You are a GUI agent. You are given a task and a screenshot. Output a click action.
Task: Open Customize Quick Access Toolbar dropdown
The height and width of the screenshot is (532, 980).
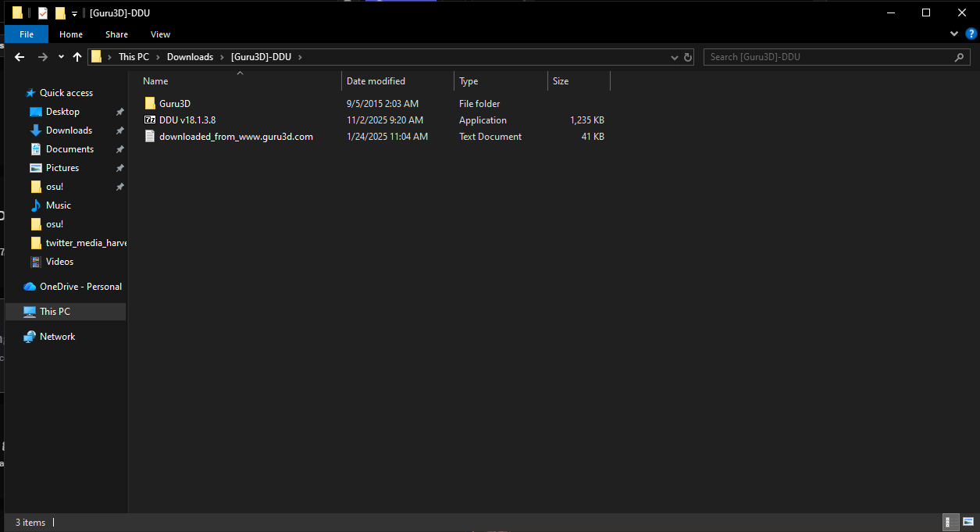click(x=74, y=13)
